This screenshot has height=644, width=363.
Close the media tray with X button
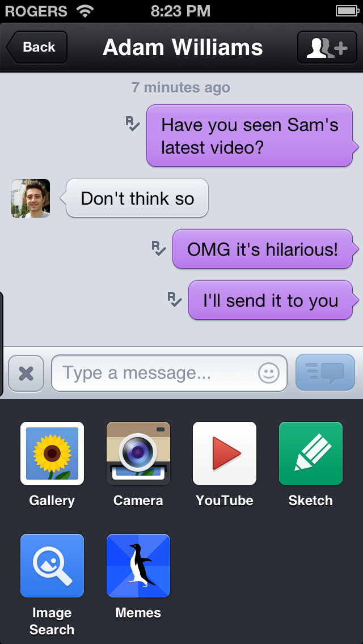point(26,374)
